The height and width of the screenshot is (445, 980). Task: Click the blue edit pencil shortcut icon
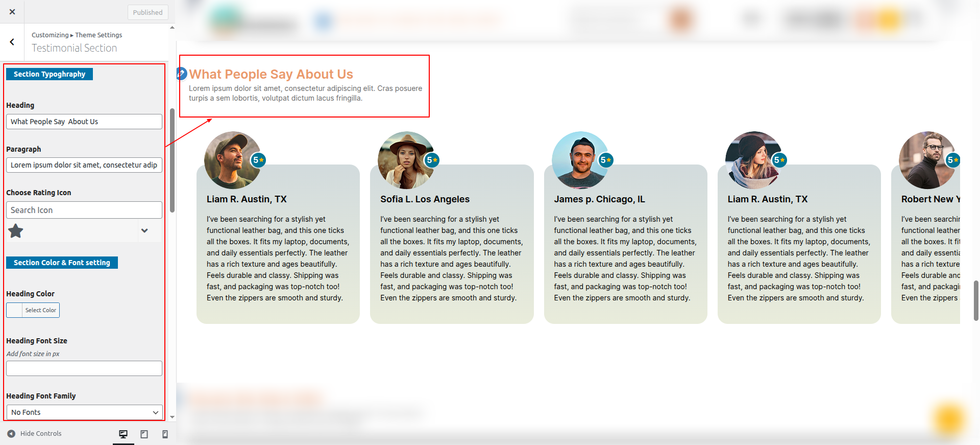(181, 74)
